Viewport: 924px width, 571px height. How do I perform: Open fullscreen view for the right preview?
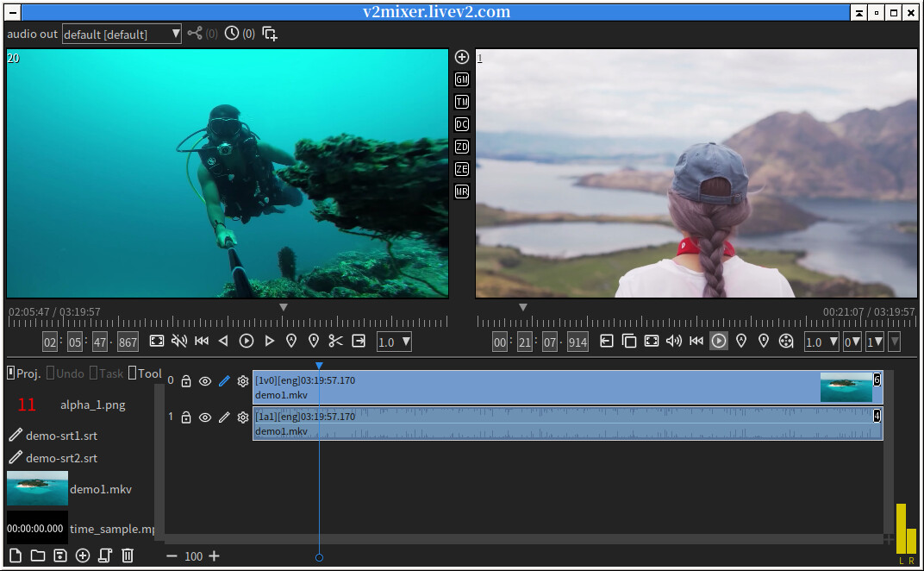[652, 342]
